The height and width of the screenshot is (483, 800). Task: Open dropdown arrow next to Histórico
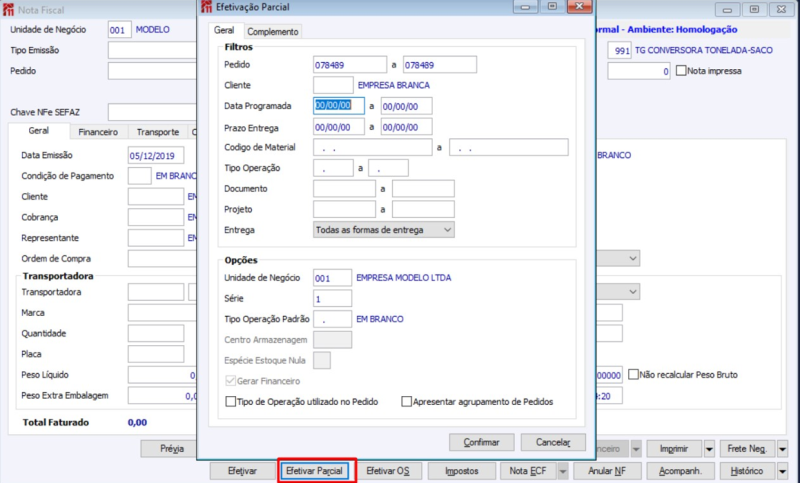click(x=782, y=471)
